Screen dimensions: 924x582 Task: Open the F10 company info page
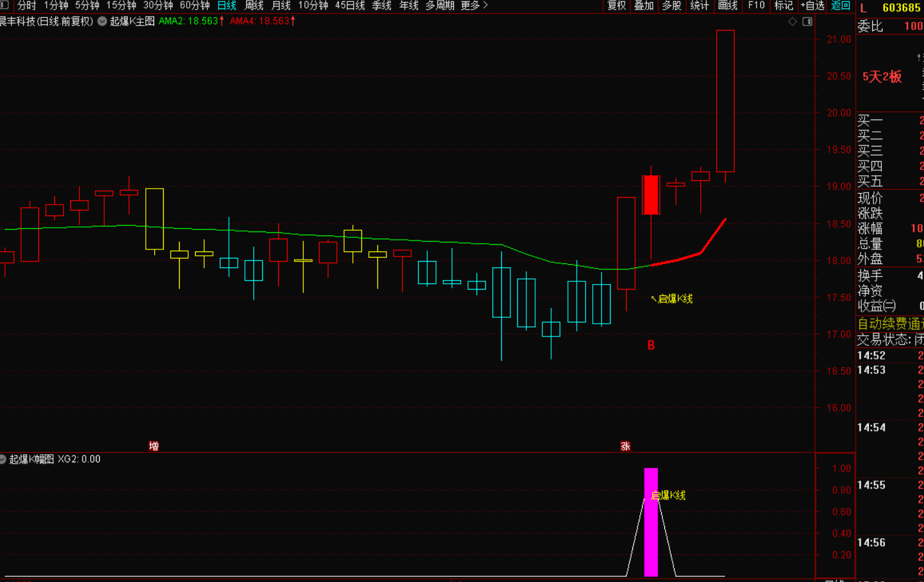point(756,6)
